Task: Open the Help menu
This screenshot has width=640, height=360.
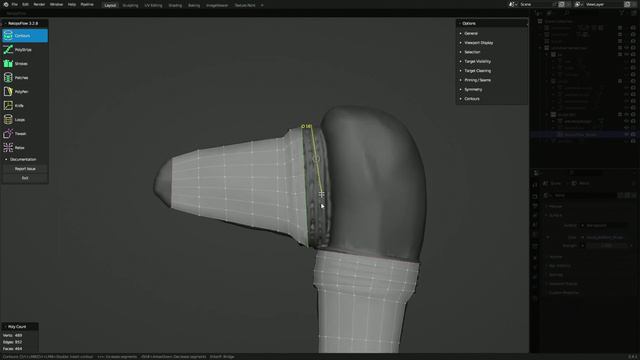Action: 72,4
